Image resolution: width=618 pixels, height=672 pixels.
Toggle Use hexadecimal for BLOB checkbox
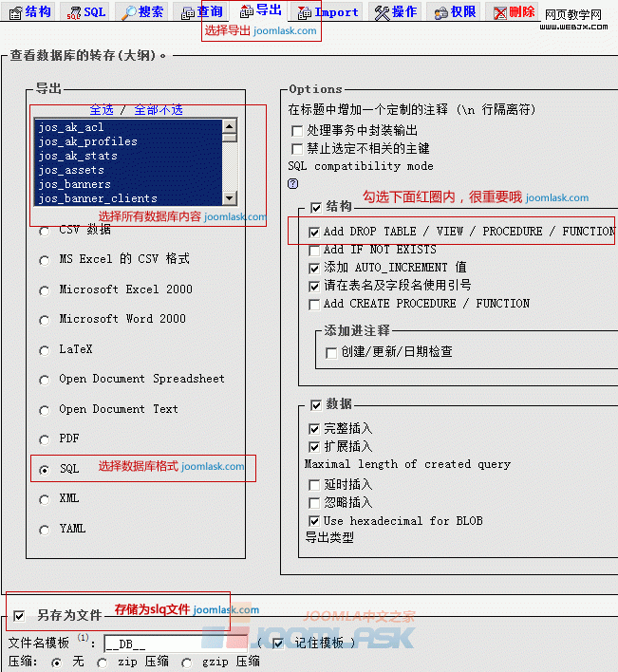pyautogui.click(x=314, y=521)
